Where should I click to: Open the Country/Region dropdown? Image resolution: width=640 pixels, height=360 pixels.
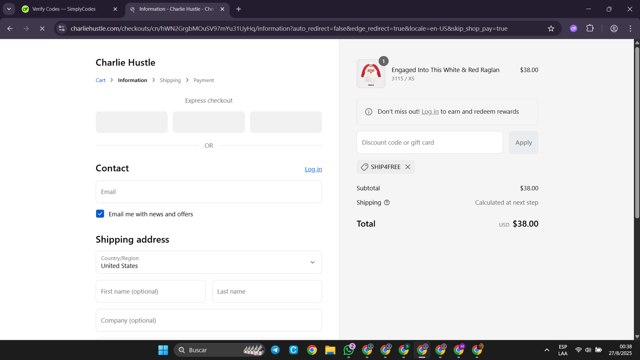point(209,262)
